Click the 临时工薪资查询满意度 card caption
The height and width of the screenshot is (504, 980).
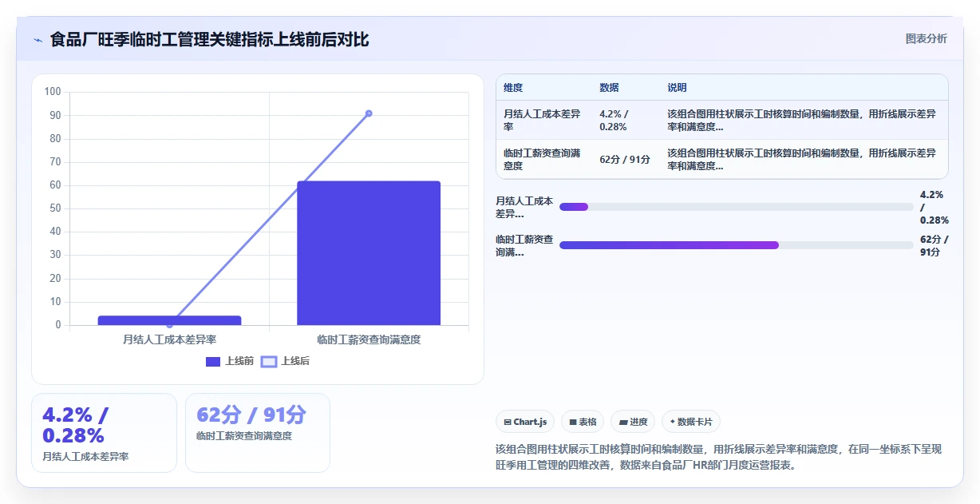[x=244, y=436]
